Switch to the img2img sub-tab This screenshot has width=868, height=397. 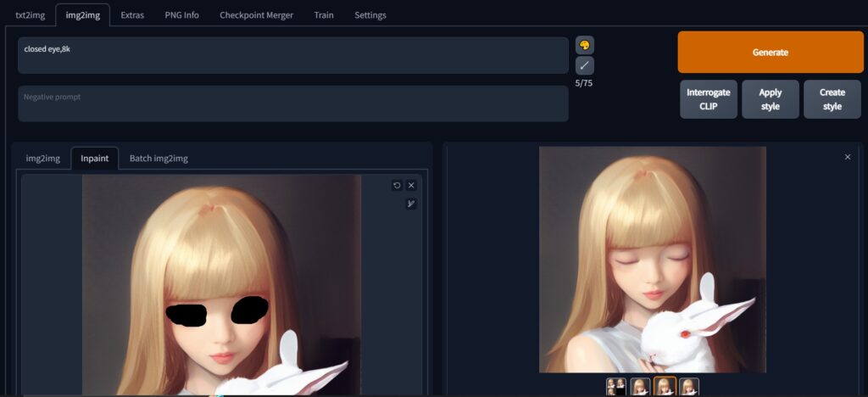(42, 159)
